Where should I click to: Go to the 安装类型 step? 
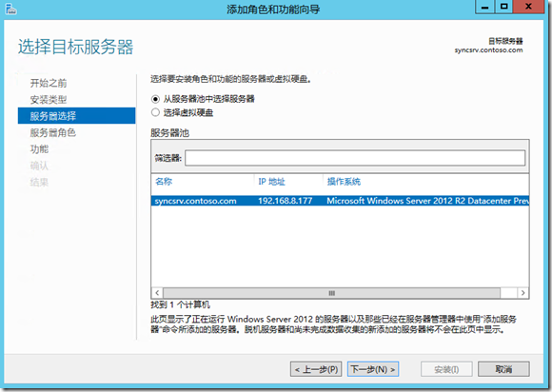click(x=49, y=100)
